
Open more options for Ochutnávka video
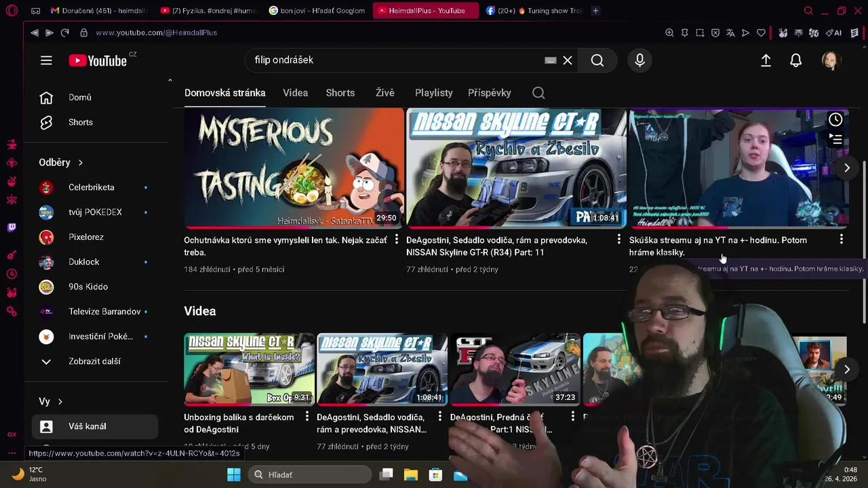coord(397,240)
